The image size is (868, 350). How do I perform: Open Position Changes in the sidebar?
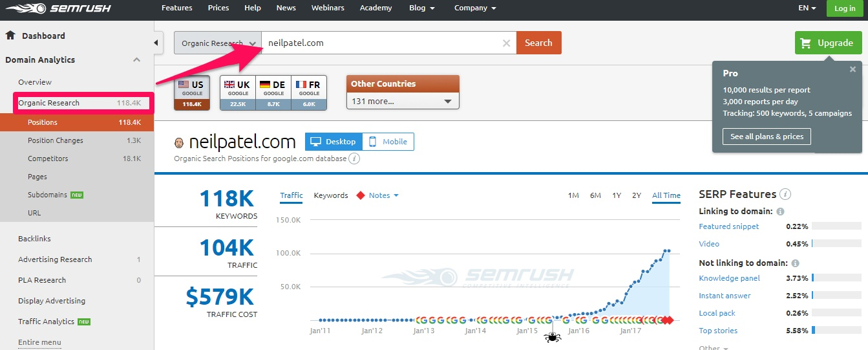point(55,140)
